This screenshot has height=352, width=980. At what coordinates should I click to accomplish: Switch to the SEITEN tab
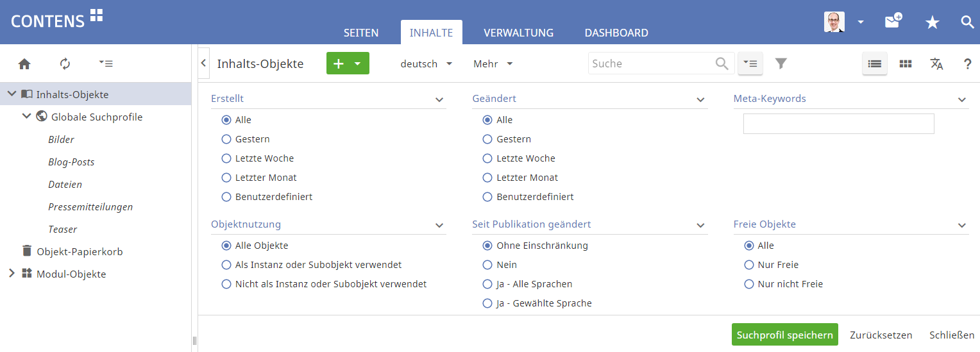(x=360, y=33)
